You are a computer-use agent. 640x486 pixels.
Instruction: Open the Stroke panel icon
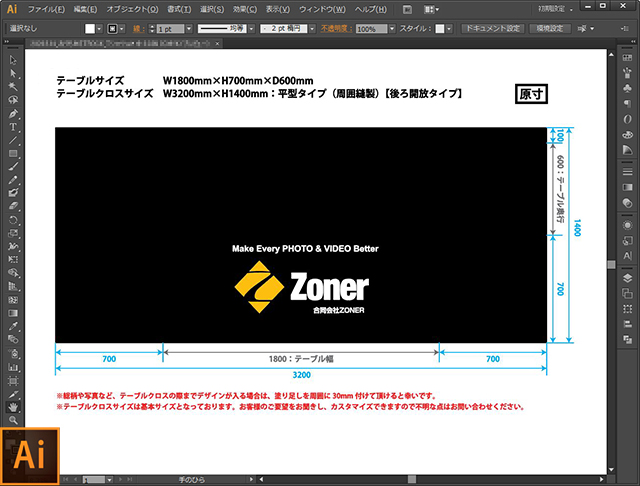click(627, 172)
